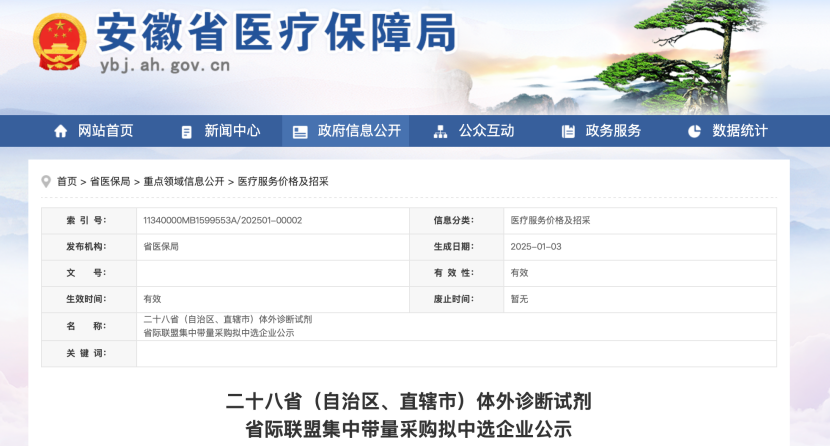Click the index number 11340000MB1599553A/202501-00002

[223, 220]
